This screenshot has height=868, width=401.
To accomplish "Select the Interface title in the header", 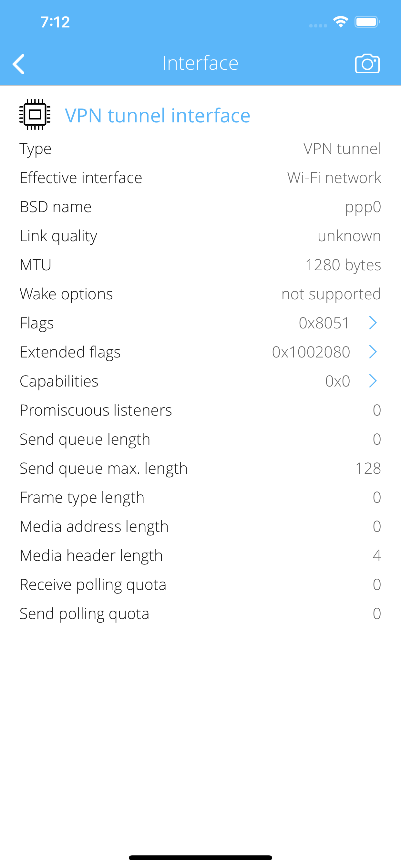I will click(x=200, y=63).
